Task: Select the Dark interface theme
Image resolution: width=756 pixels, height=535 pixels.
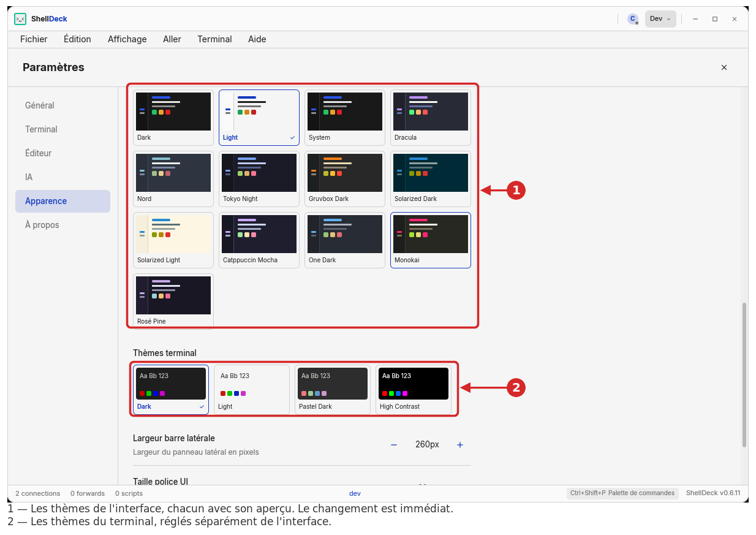Action: coord(173,118)
